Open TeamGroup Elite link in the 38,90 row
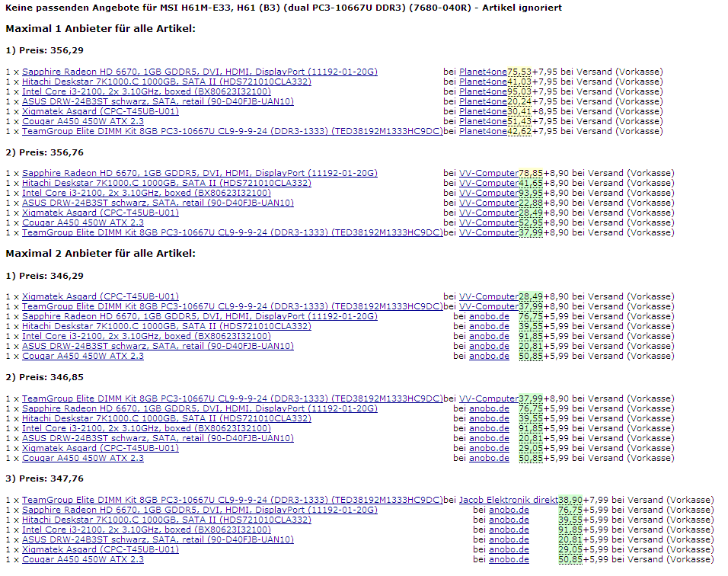This screenshot has width=728, height=576. coord(232,500)
